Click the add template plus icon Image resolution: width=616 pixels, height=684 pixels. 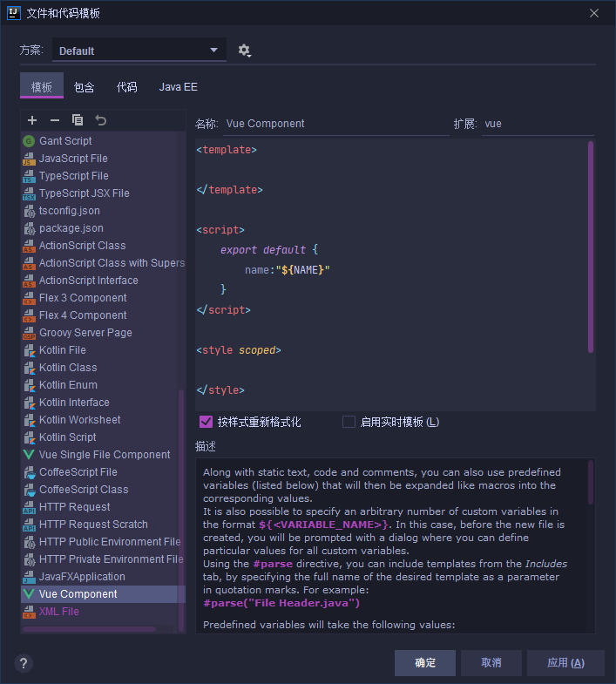coord(32,120)
